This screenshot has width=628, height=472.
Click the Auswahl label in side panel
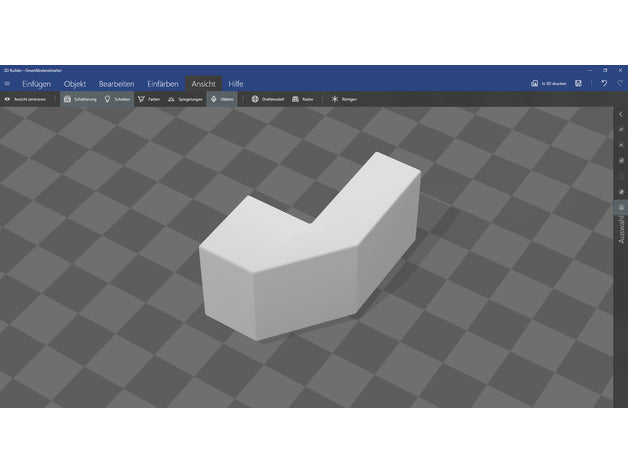[621, 230]
